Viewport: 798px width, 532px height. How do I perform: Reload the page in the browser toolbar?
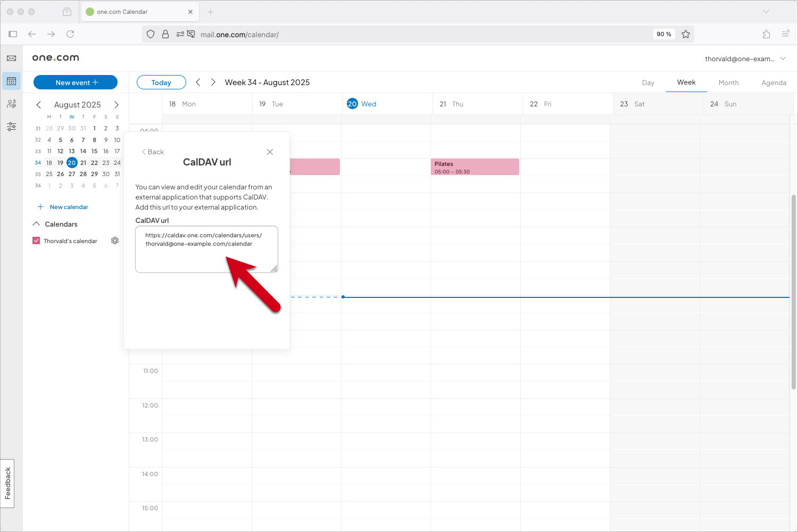point(70,34)
